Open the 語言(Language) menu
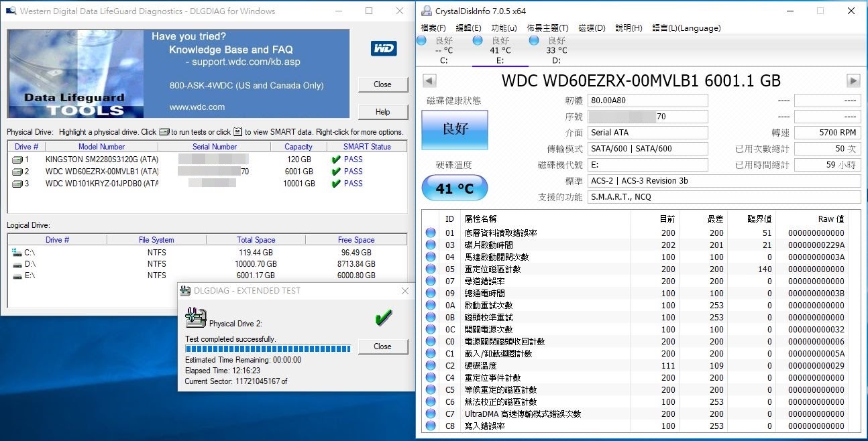This screenshot has height=441, width=868. [x=686, y=28]
